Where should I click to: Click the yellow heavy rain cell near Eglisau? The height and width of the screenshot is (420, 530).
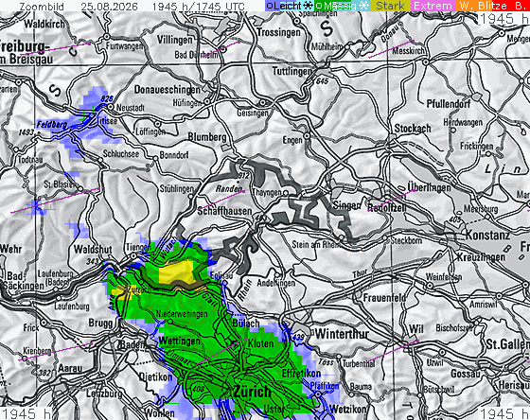[x=177, y=272]
